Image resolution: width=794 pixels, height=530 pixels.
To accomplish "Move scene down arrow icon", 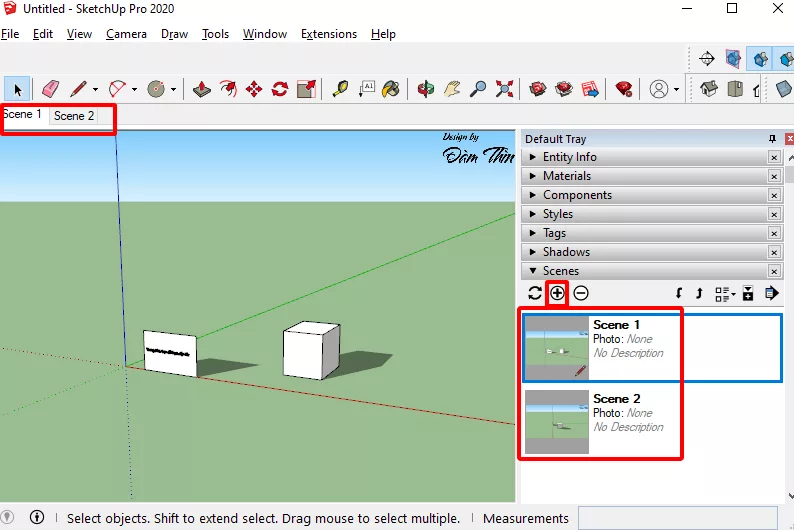I will point(679,294).
